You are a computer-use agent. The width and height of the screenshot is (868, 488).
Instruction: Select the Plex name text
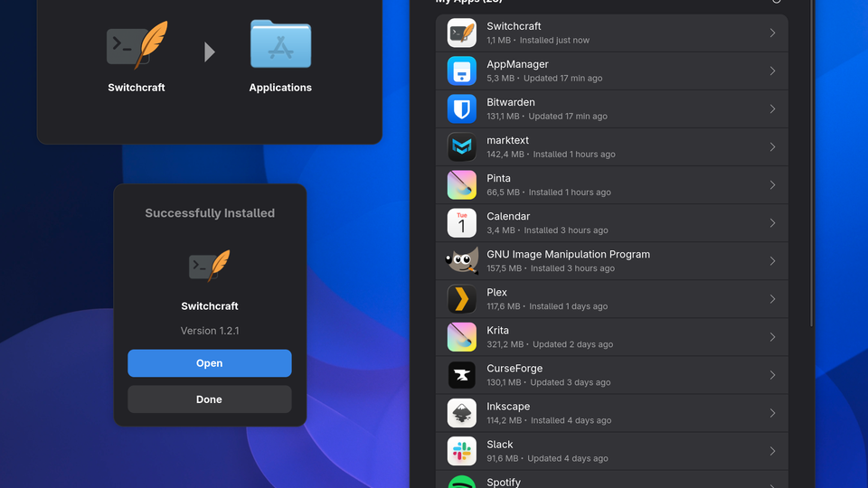(x=497, y=292)
